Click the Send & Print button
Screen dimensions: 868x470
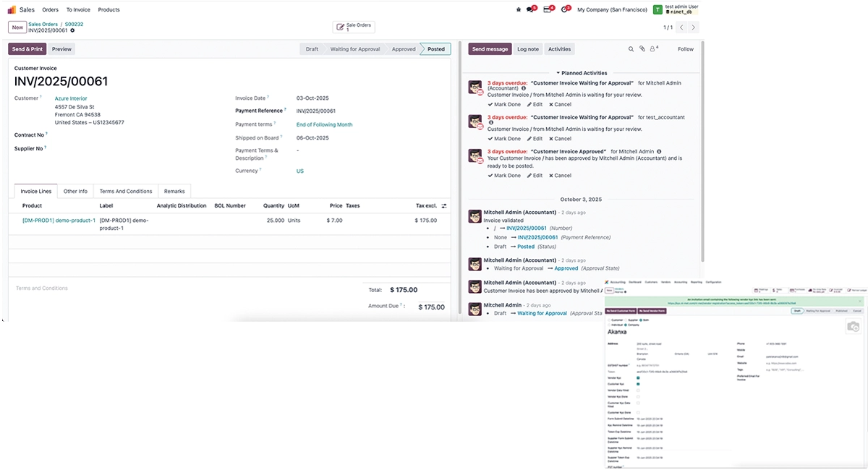click(27, 49)
